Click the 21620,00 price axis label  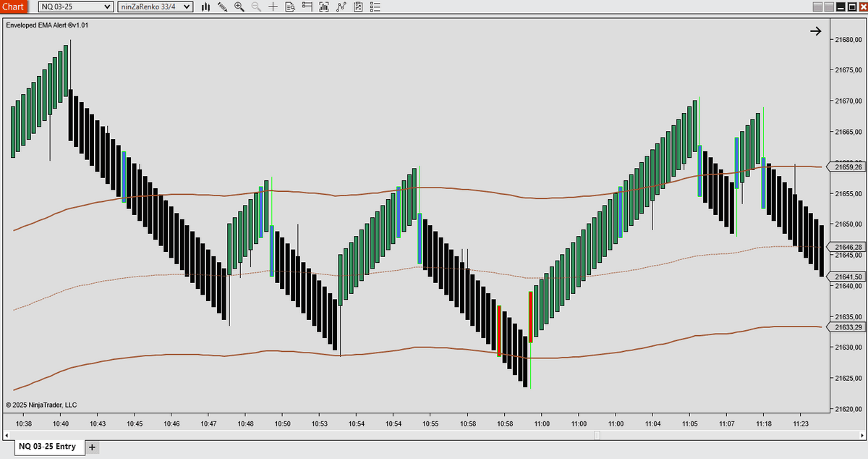click(x=850, y=409)
